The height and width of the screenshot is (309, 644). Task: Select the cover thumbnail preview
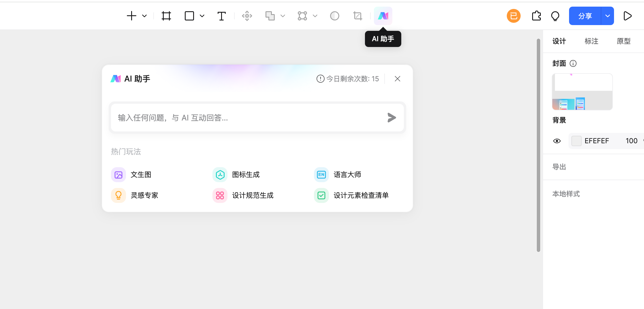click(x=582, y=92)
